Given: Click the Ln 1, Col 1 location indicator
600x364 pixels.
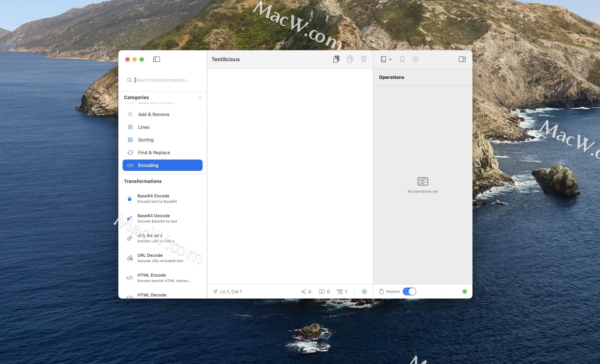Looking at the screenshot, I should [231, 292].
